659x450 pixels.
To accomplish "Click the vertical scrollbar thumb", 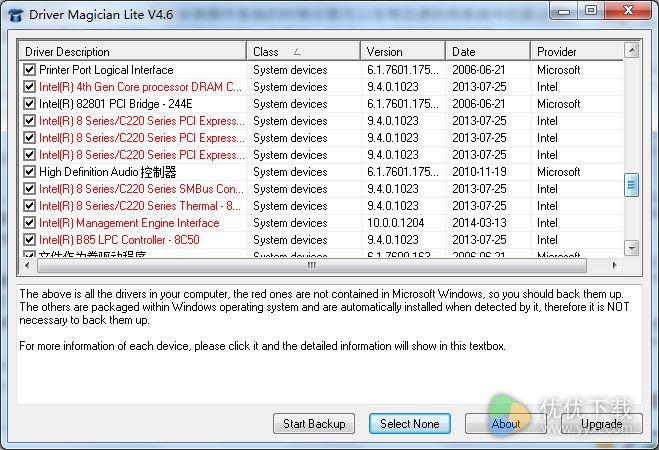I will tap(631, 185).
